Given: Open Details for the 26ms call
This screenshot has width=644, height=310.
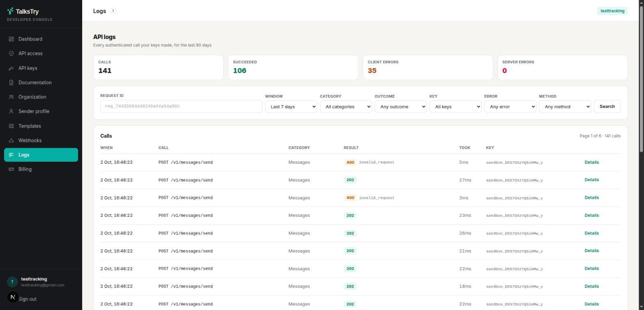Looking at the screenshot, I should coord(591,233).
